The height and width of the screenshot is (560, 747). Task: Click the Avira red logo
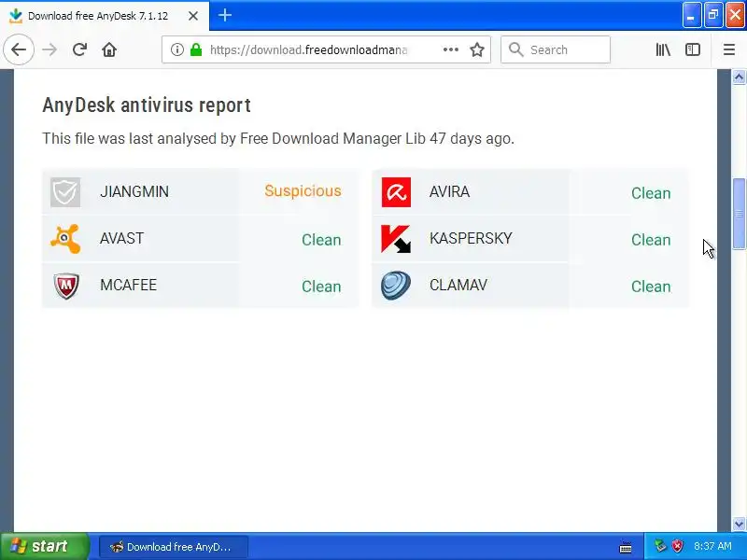click(x=396, y=192)
